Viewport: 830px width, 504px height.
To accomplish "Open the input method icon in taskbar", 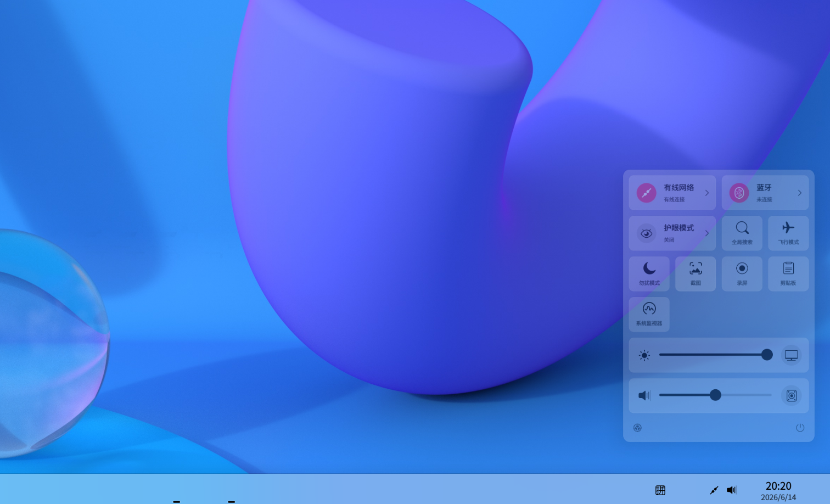I will pyautogui.click(x=660, y=490).
